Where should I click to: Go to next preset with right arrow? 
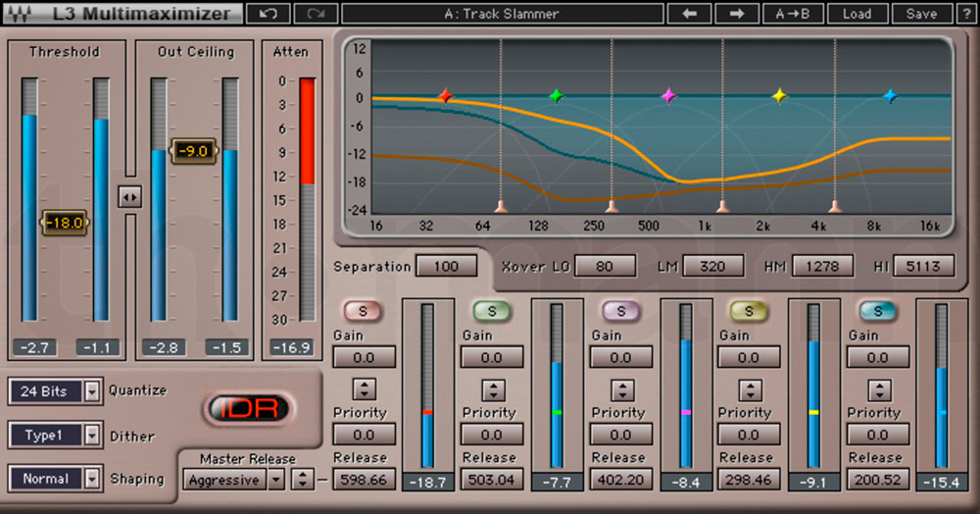[736, 14]
